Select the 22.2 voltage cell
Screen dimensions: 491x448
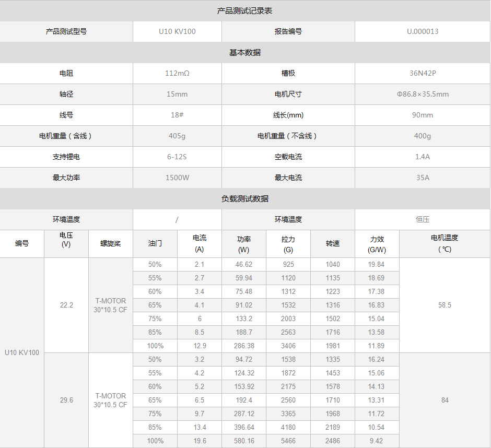(66, 305)
